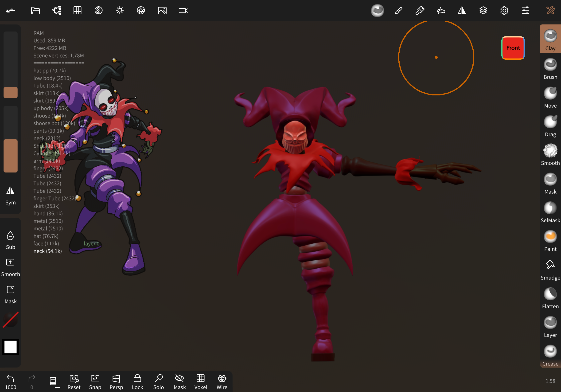
Task: Adjust the lower intensity slider on left
Action: point(11,139)
